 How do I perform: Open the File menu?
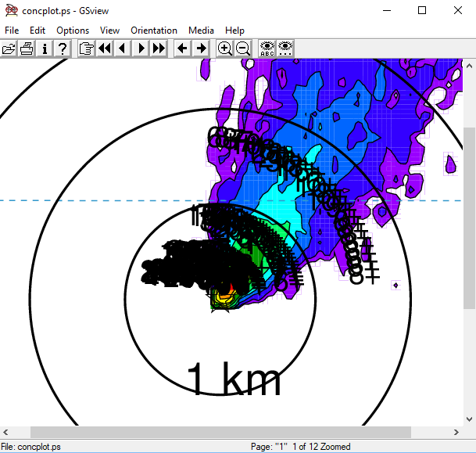click(x=12, y=31)
